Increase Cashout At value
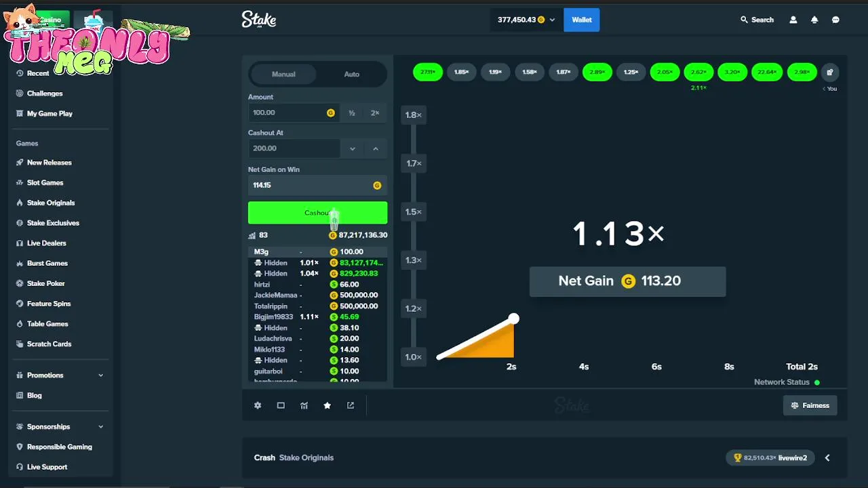Viewport: 868px width, 488px height. click(x=376, y=148)
